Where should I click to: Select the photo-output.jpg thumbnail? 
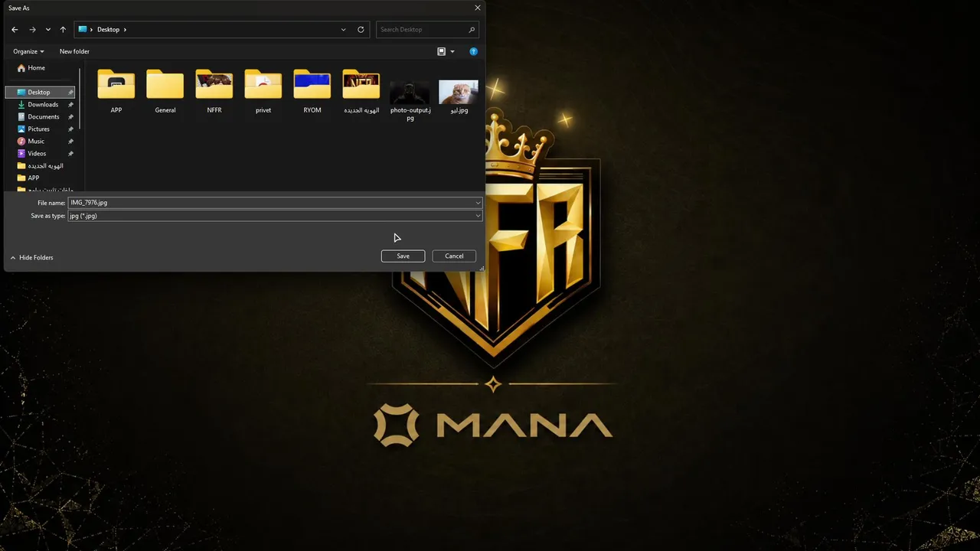tap(410, 93)
